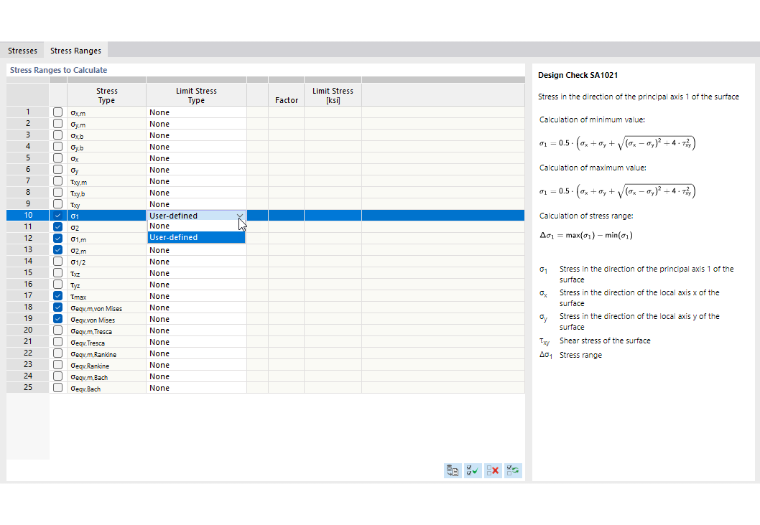The image size is (760, 525).
Task: Choose None in the open dropdown list
Action: [196, 226]
